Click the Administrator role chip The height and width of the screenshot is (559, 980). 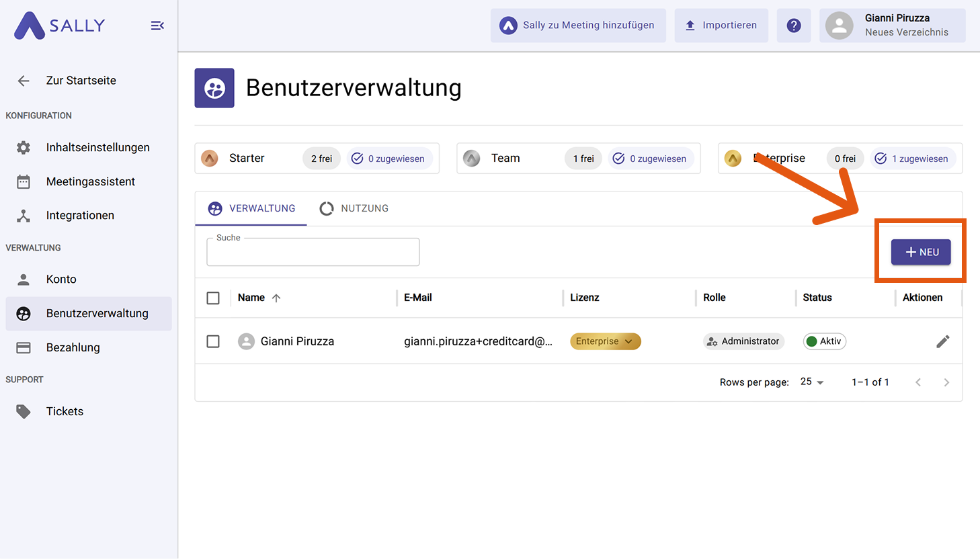(744, 341)
